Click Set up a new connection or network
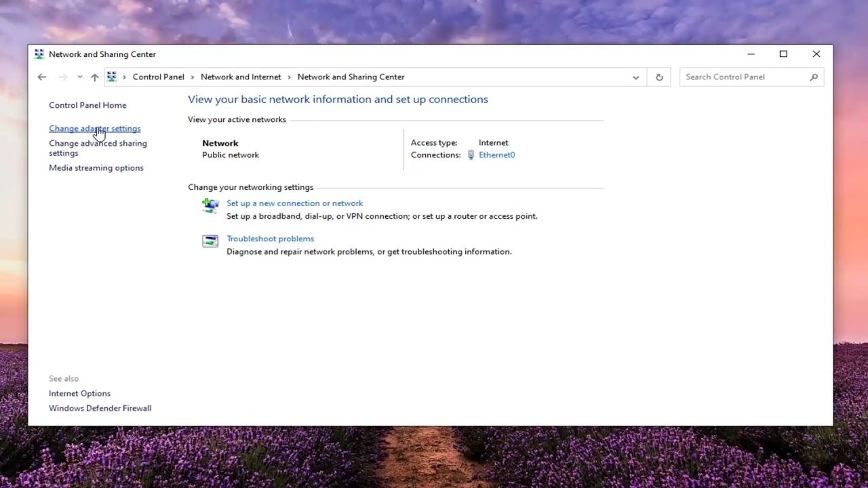Screen dimensions: 868x488 coord(294,203)
